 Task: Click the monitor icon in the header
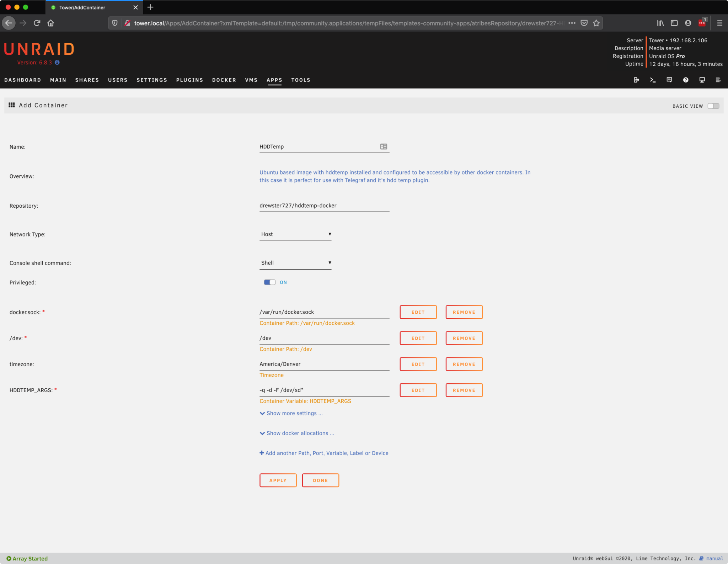tap(702, 80)
